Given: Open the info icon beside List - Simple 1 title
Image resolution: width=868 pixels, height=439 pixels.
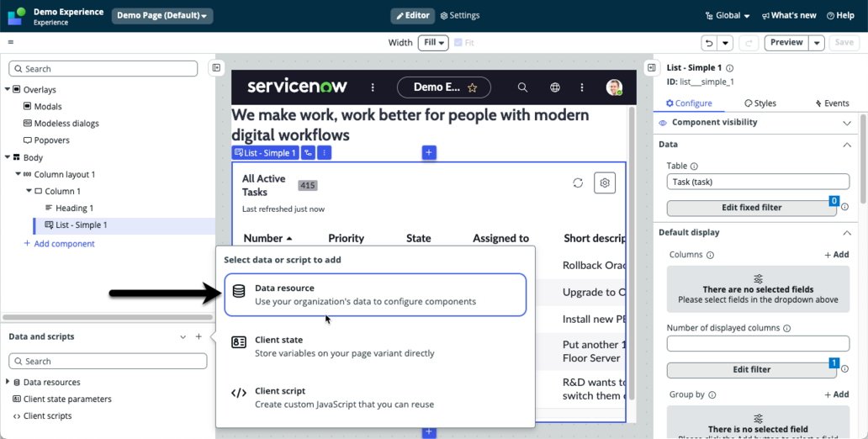Looking at the screenshot, I should tap(729, 68).
